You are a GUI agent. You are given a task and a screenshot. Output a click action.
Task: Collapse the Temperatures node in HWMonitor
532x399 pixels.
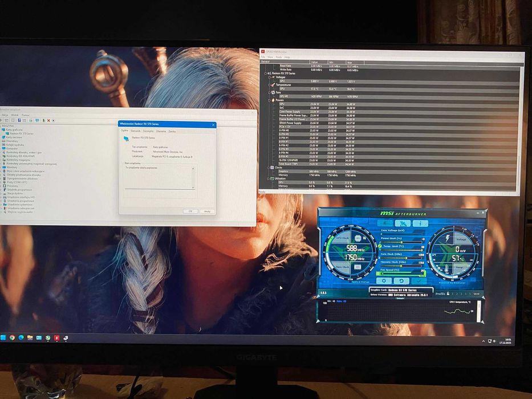(x=269, y=85)
